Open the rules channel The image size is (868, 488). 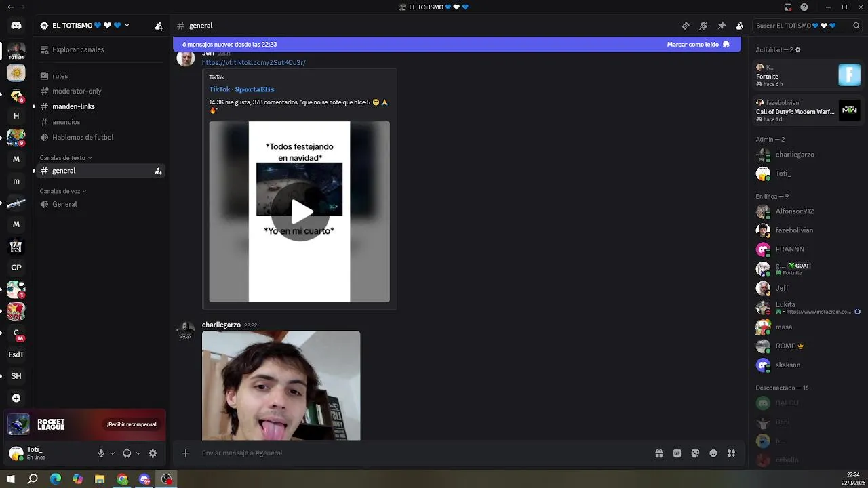pos(100,76)
